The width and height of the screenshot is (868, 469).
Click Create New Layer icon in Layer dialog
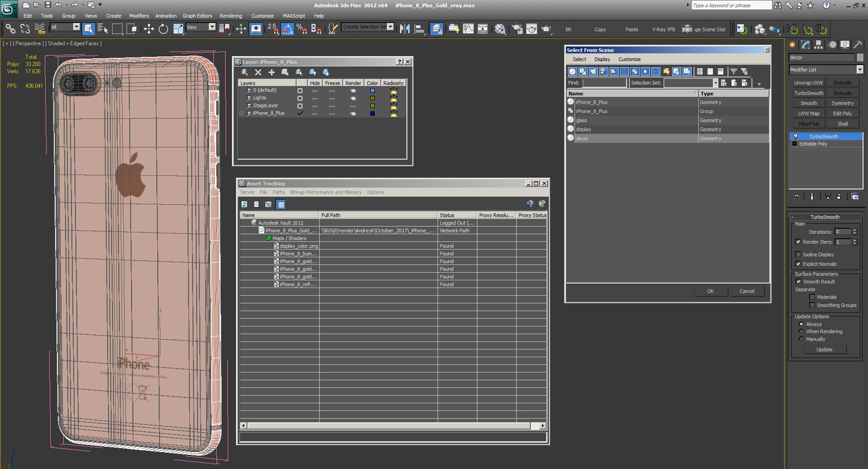245,72
